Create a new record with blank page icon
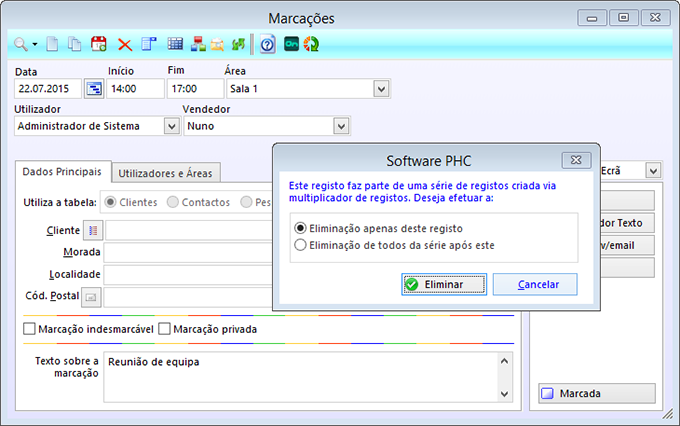 [52, 44]
